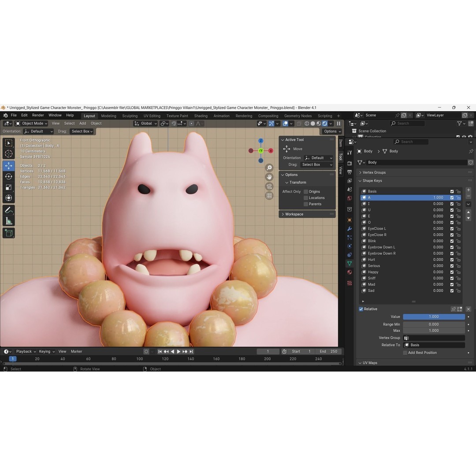Open the Modifiers wrench tab
Viewport: 476px width, 476px height.
pos(350,229)
